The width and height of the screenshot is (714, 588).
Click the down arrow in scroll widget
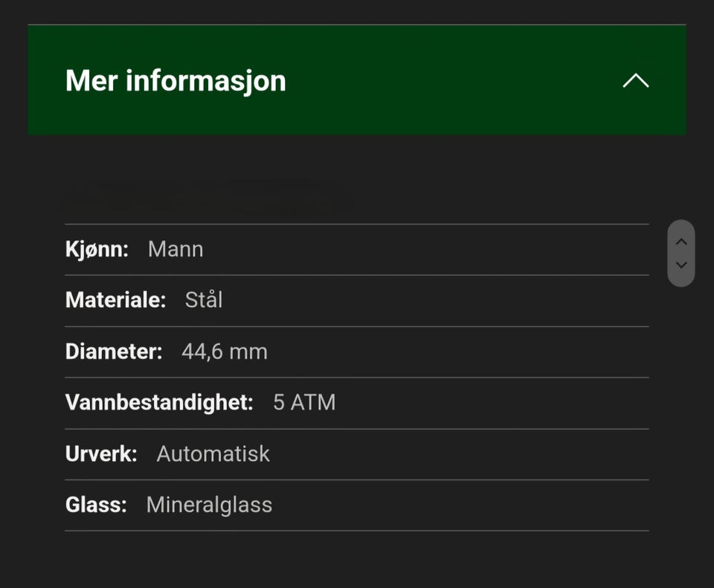681,265
